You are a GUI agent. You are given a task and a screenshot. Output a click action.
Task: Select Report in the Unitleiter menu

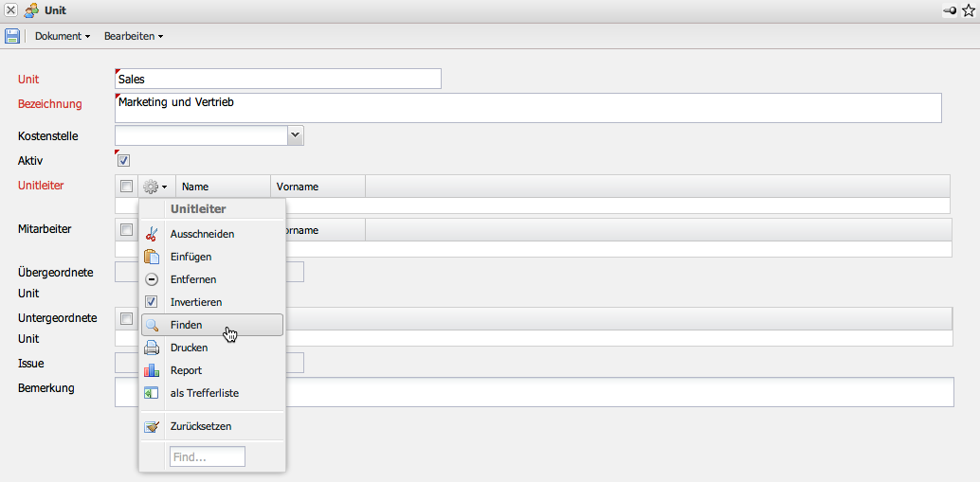pyautogui.click(x=212, y=370)
